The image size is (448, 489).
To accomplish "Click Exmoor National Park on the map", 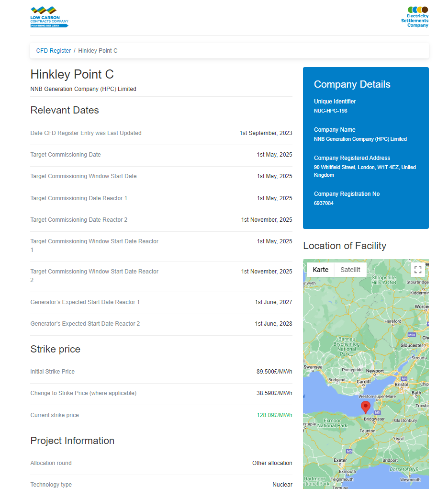I will pyautogui.click(x=332, y=423).
